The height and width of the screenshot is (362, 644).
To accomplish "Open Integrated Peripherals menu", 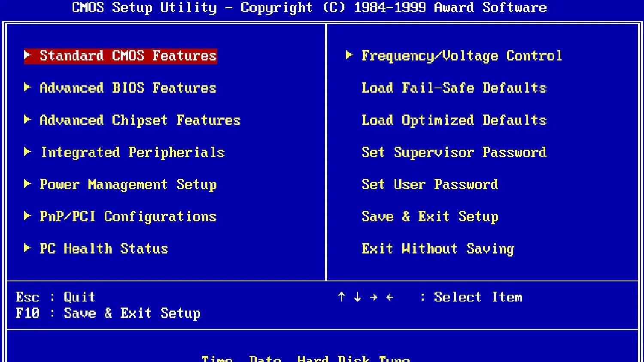I will pyautogui.click(x=132, y=152).
